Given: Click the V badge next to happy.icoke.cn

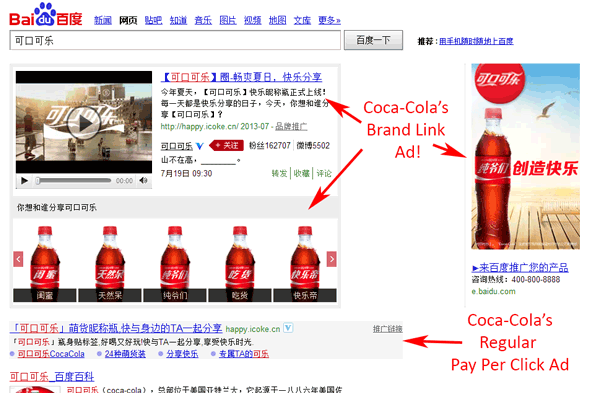Looking at the screenshot, I should click(288, 328).
